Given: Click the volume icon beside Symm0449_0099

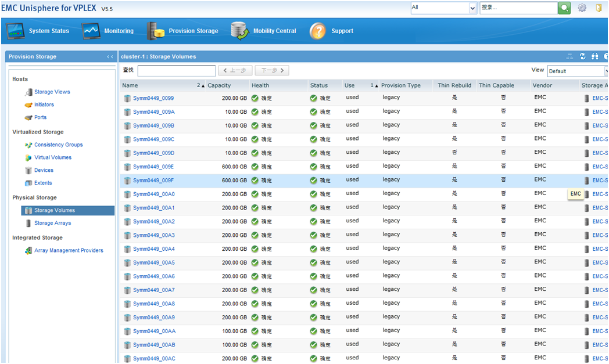Looking at the screenshot, I should pos(127,98).
